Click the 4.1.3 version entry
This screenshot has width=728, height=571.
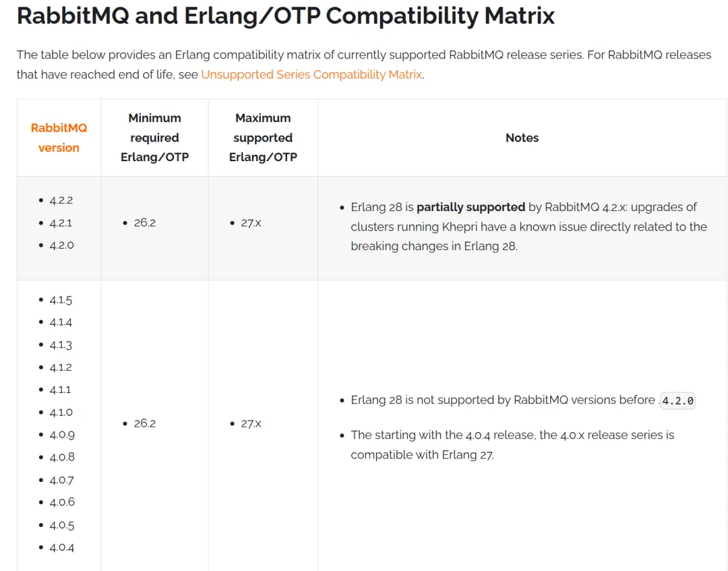coord(61,345)
